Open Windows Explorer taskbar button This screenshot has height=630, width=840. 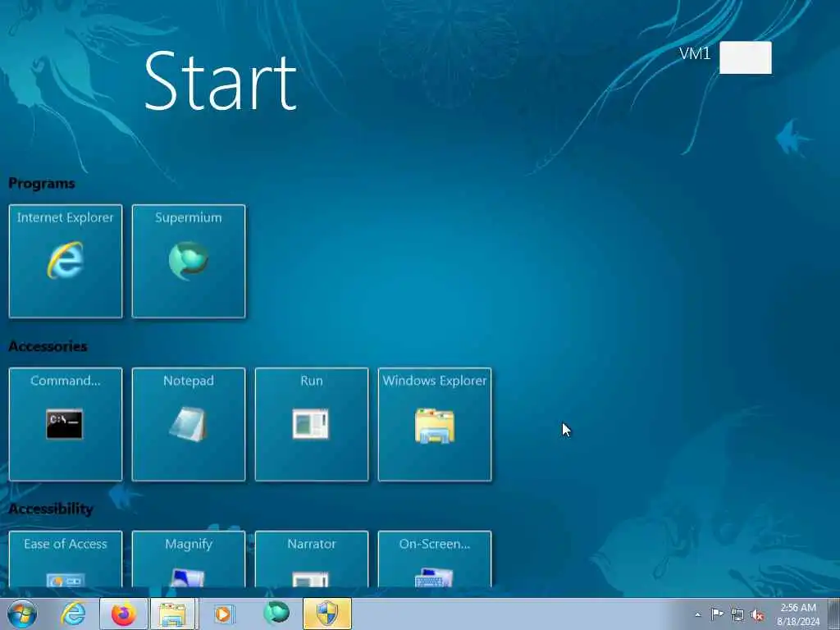[174, 614]
